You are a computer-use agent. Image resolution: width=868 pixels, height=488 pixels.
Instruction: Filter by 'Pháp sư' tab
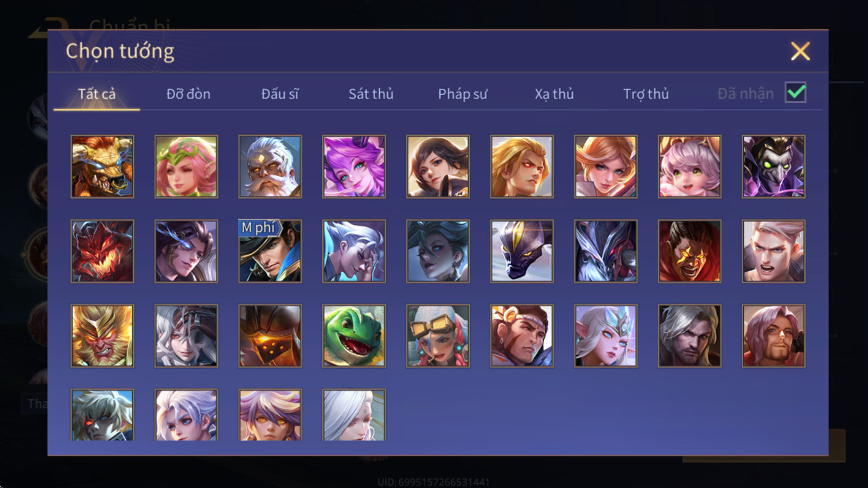click(462, 94)
